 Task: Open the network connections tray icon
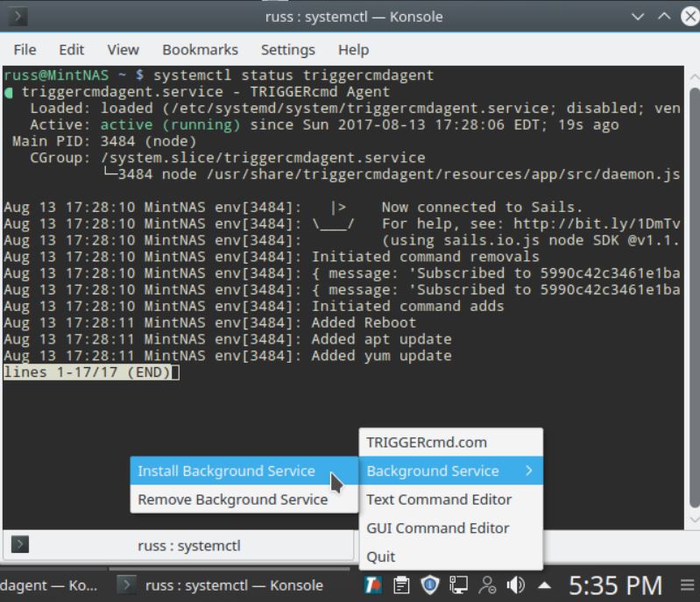point(458,585)
